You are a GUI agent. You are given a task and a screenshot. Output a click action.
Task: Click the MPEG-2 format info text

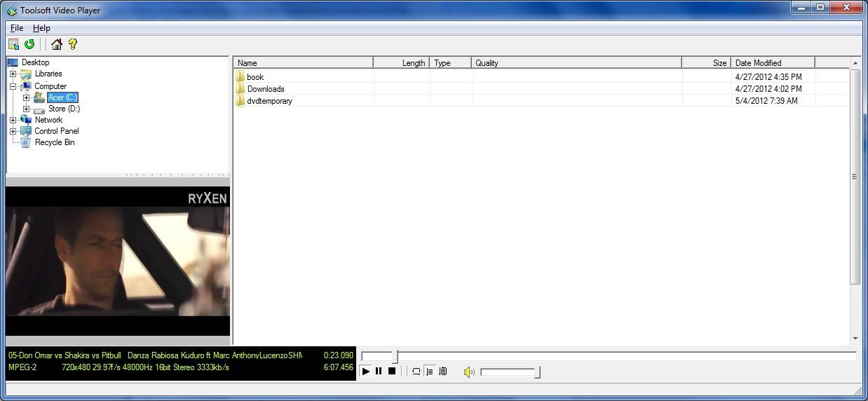pyautogui.click(x=22, y=367)
